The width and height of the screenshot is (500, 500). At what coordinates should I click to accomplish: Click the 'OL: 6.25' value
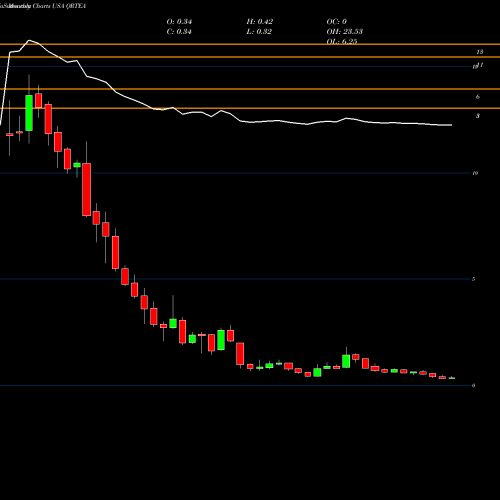click(x=342, y=41)
